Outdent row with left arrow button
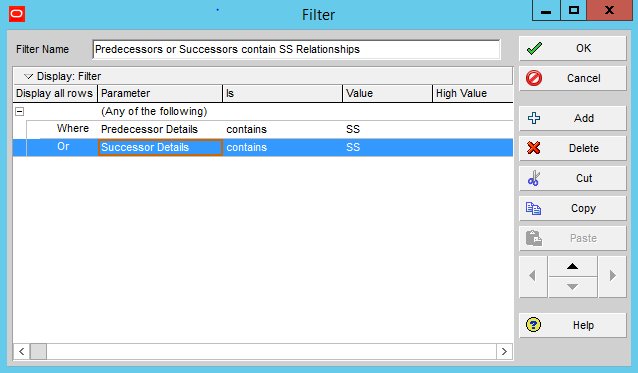This screenshot has width=638, height=373. point(533,277)
